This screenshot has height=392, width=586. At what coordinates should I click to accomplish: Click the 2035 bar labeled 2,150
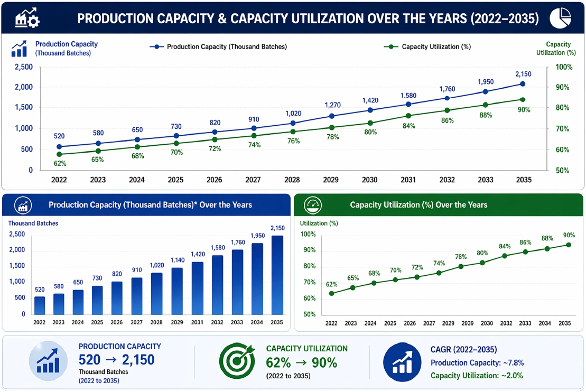(277, 275)
